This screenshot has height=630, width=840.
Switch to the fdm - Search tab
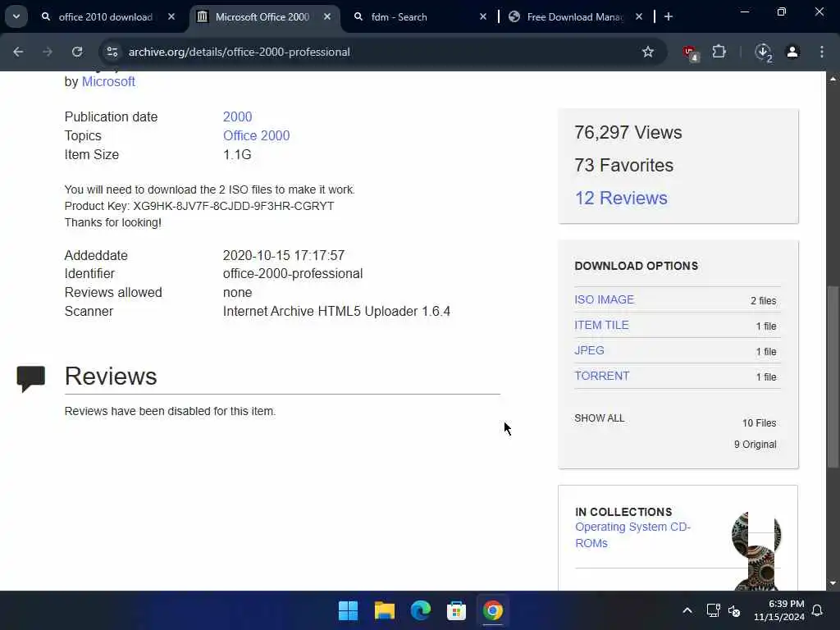[399, 17]
